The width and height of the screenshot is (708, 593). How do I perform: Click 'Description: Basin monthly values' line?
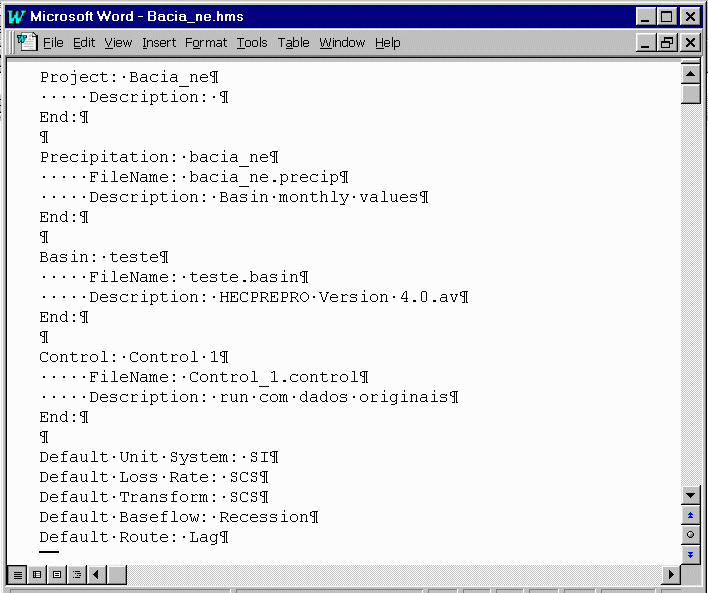point(258,197)
